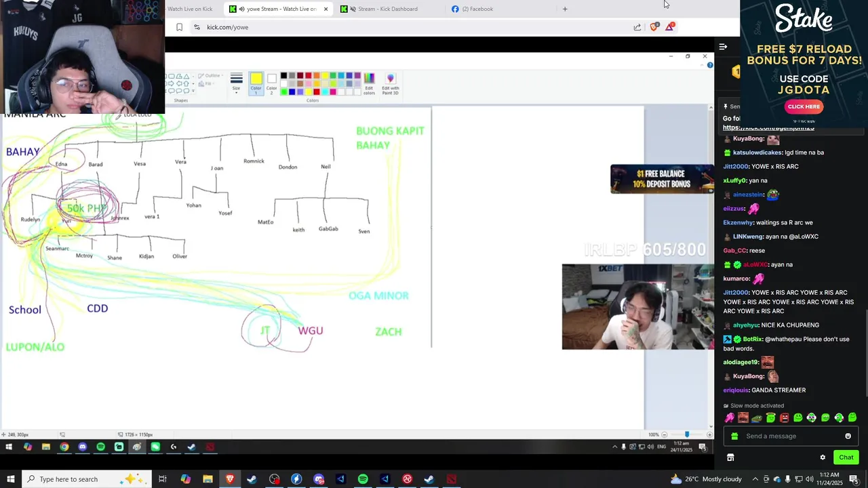Pick red color swatch in Paint palette
This screenshot has height=488, width=868.
[308, 75]
